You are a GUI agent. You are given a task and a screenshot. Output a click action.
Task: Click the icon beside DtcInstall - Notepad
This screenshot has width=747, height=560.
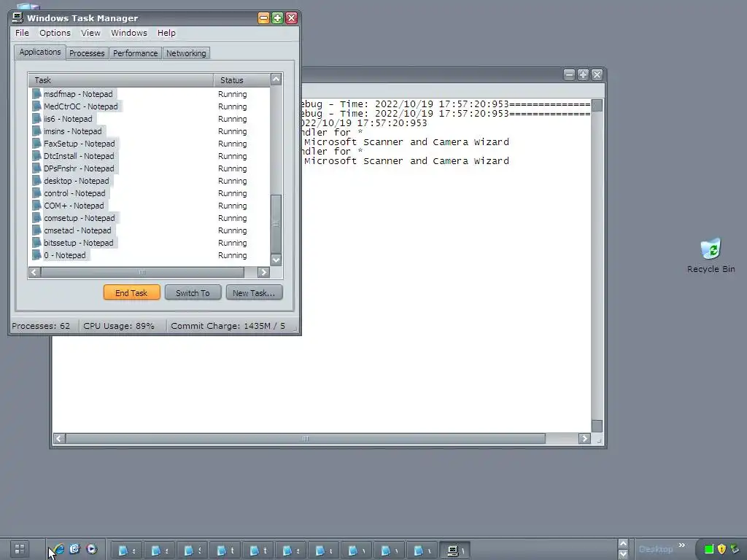click(36, 156)
